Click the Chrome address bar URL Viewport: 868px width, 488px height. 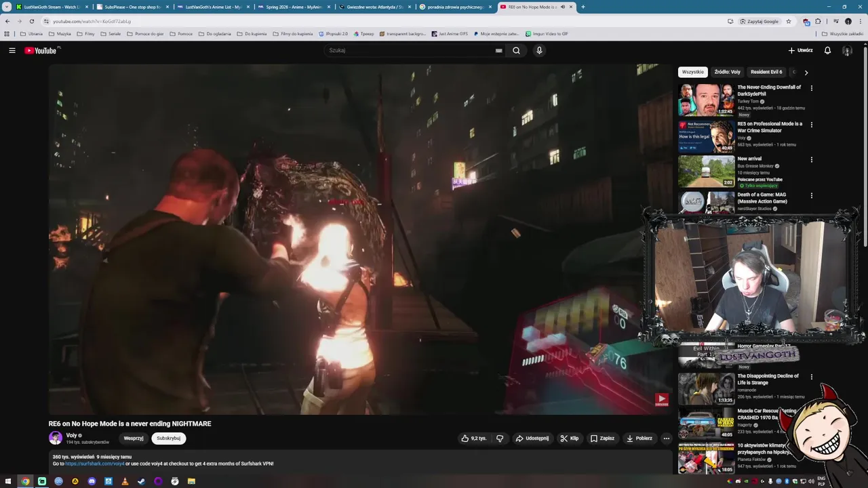pos(92,21)
